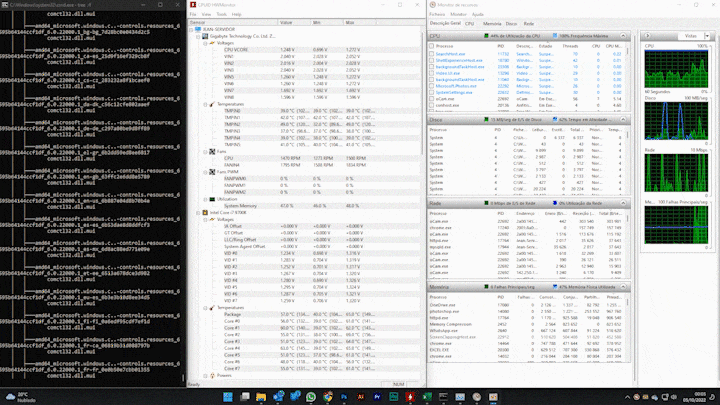Click the Rede network graph thumbnail
720x405 pixels.
tap(676, 173)
